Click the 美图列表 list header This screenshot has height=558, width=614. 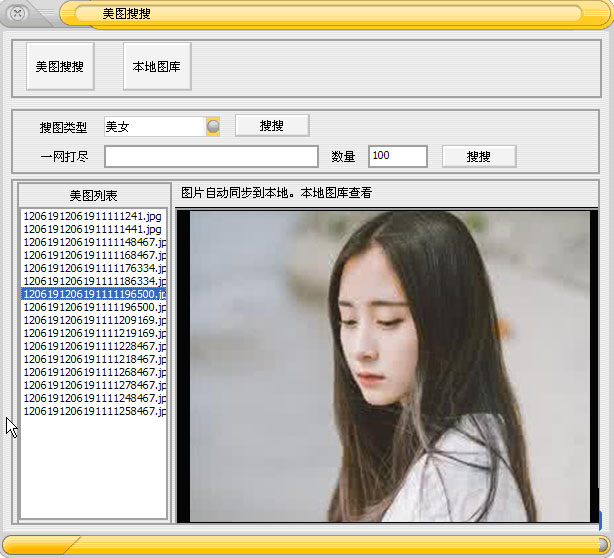[94, 195]
